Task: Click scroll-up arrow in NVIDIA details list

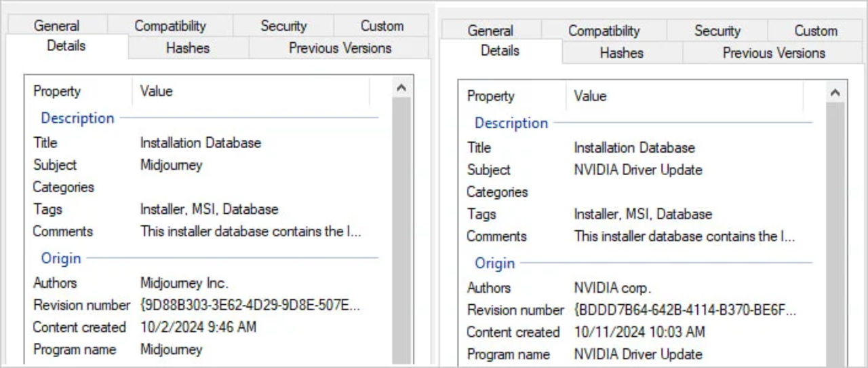Action: coord(835,92)
